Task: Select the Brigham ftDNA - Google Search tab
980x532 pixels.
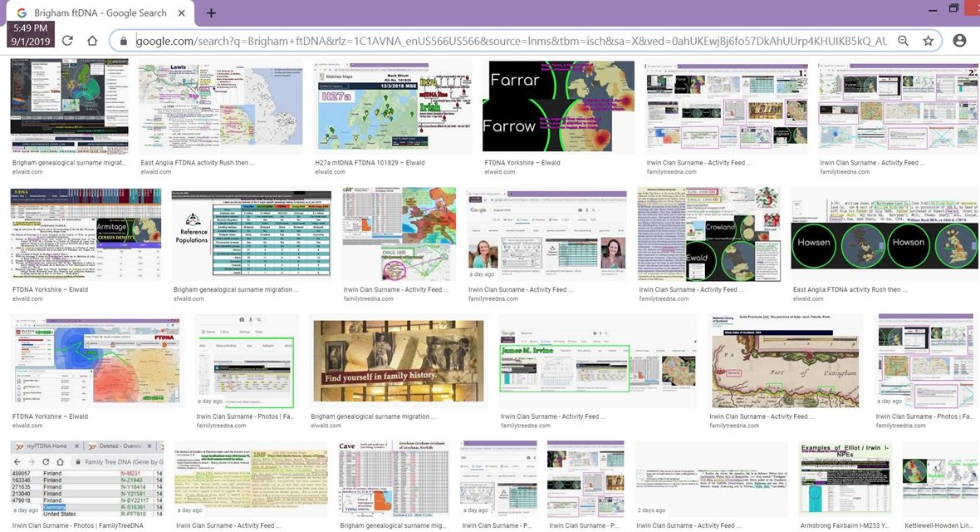Action: pos(100,13)
